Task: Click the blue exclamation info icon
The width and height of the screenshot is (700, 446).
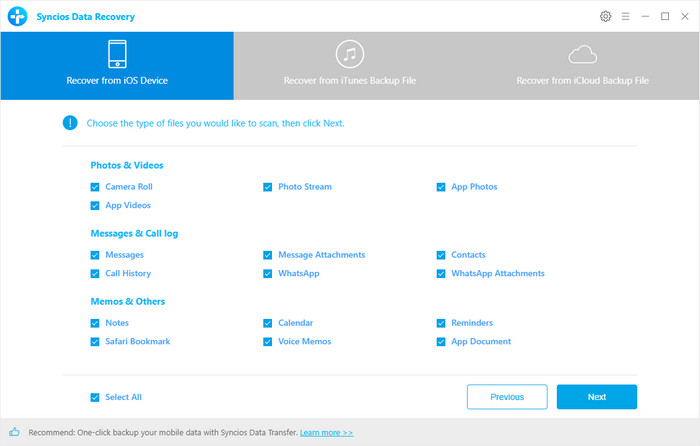Action: [70, 123]
